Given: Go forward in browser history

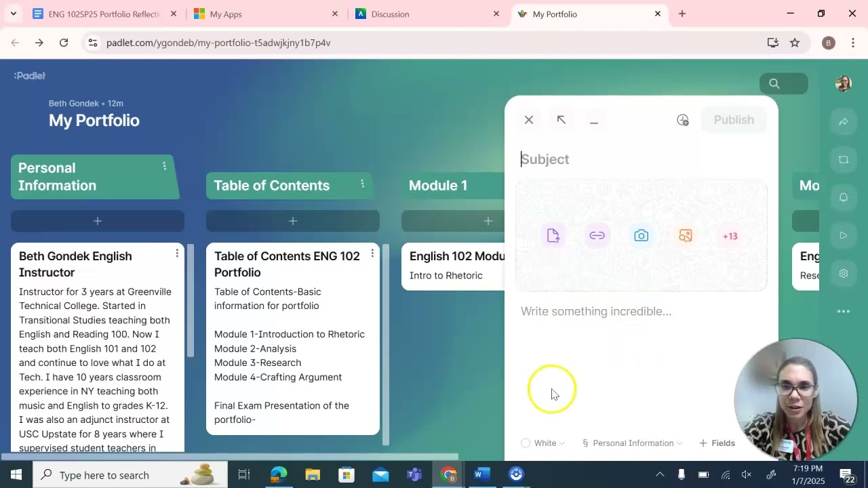Looking at the screenshot, I should [39, 43].
